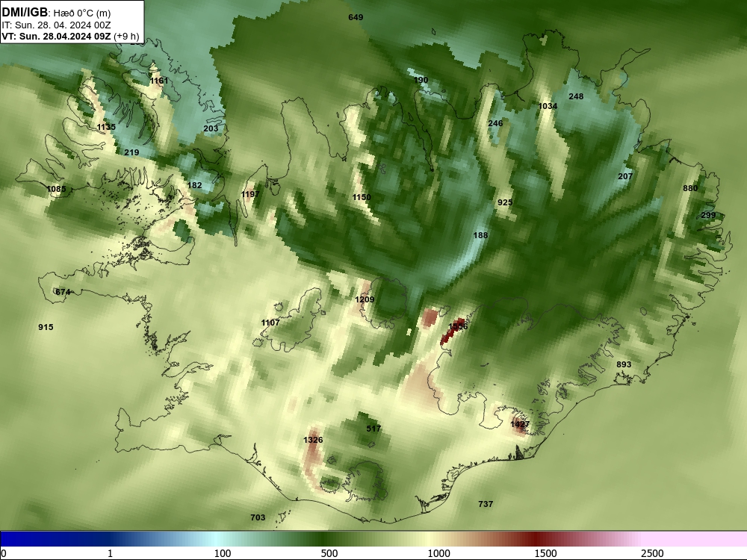
Task: Click the map value 915
Action: pyautogui.click(x=46, y=327)
